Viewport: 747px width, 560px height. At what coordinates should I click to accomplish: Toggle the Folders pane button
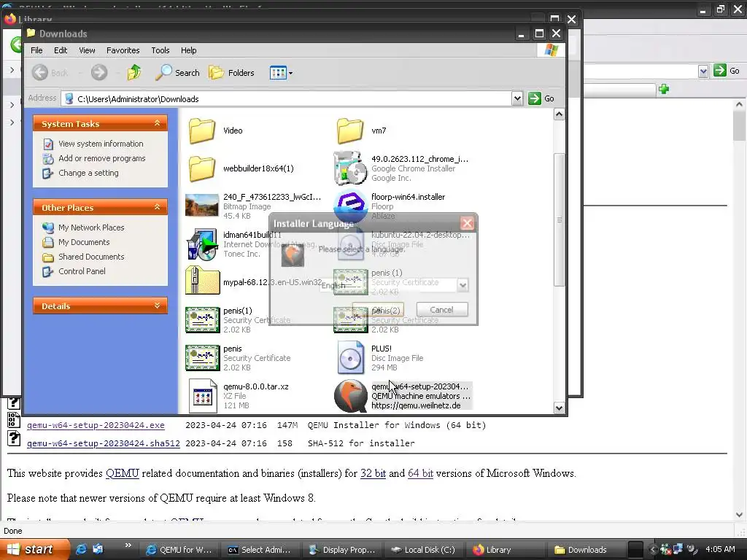[x=231, y=72]
